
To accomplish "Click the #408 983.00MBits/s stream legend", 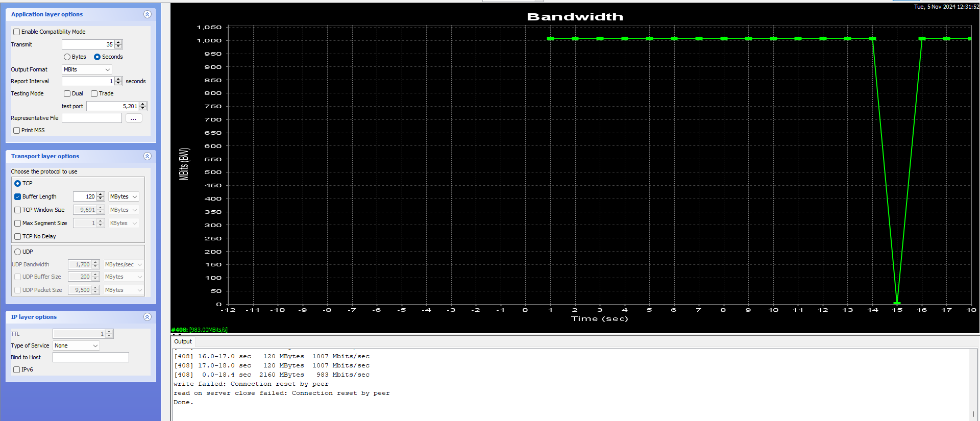I will click(200, 330).
